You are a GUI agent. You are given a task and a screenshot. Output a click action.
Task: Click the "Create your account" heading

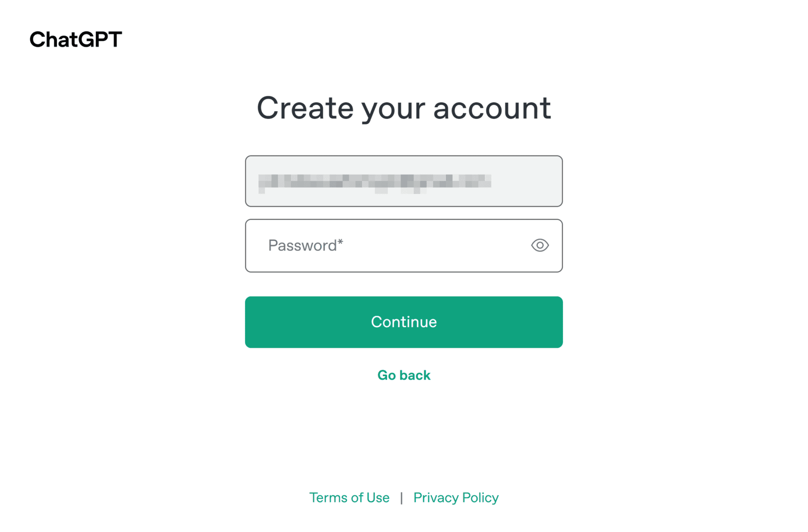[404, 108]
